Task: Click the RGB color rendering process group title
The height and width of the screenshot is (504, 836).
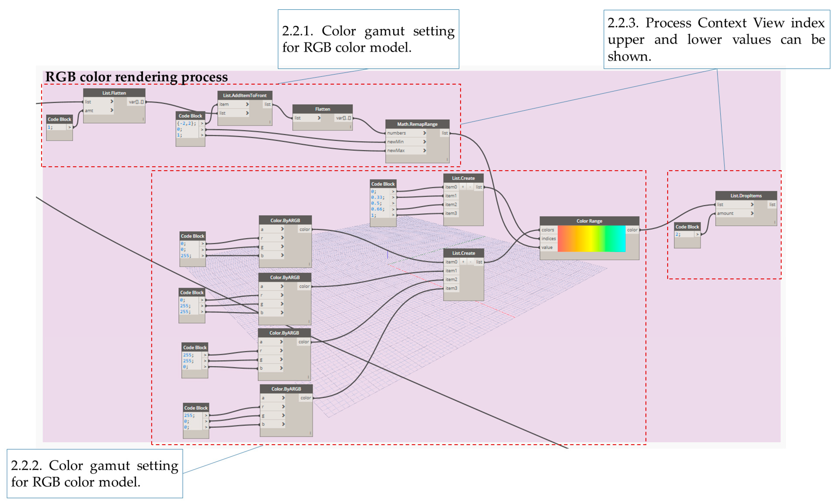Action: tap(136, 77)
